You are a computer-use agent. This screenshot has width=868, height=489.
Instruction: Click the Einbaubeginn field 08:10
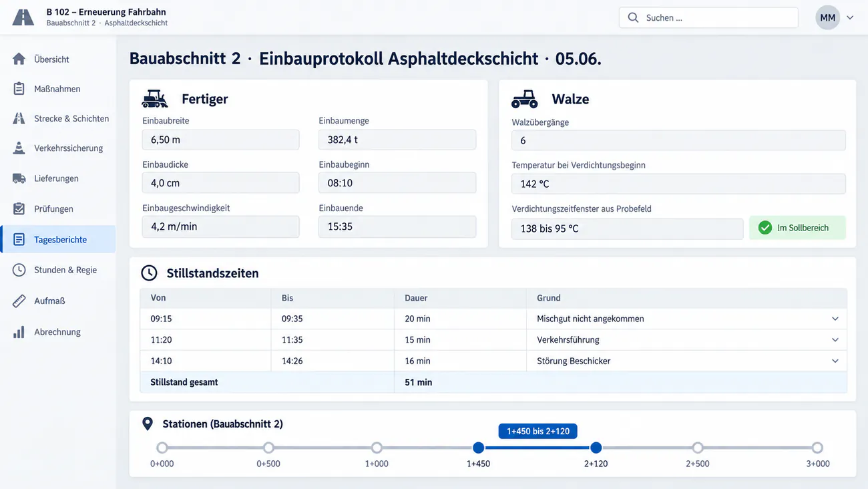pyautogui.click(x=397, y=183)
